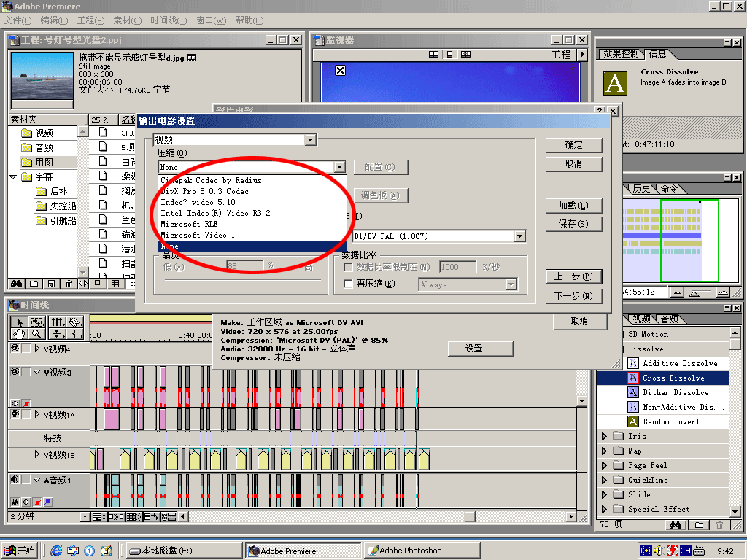The height and width of the screenshot is (560, 747).
Task: Adjust the Navigator zoom slider
Action: click(694, 293)
